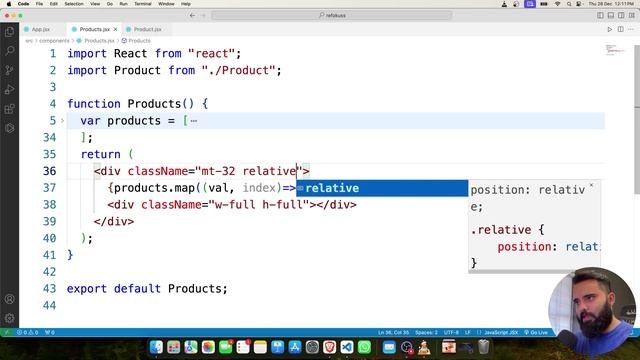Open App Store from the dock
Viewport: 640px width, 360px height.
pos(295,347)
